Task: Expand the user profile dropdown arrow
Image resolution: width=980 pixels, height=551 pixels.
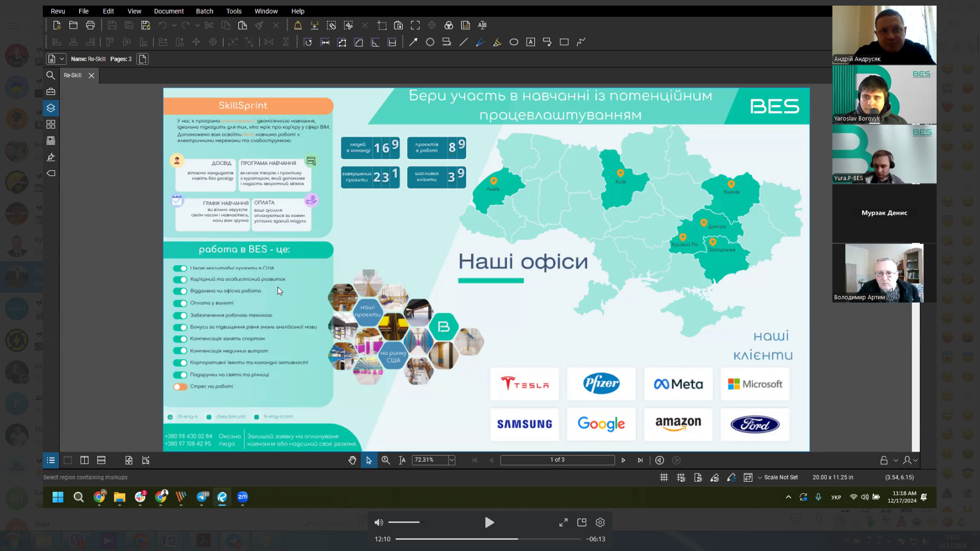Action: point(916,460)
